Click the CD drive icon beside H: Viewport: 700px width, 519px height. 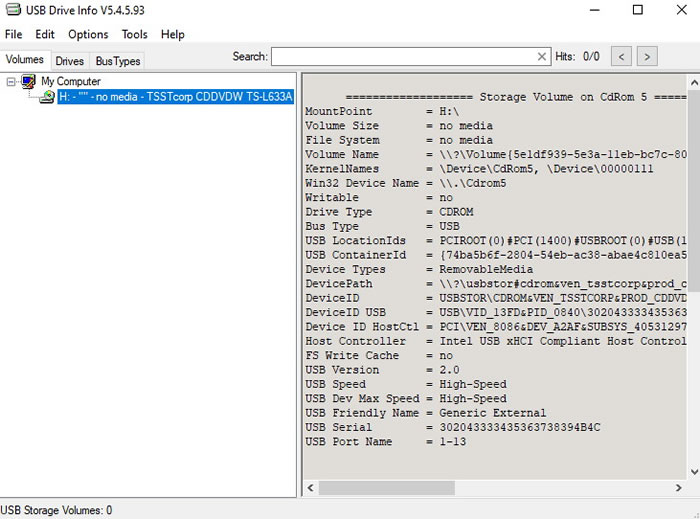(47, 97)
